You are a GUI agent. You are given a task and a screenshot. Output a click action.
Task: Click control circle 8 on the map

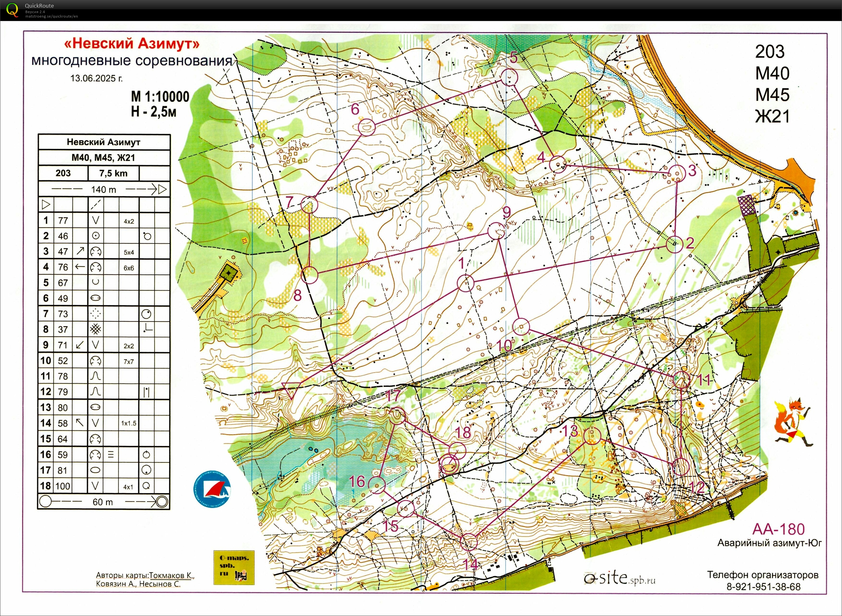tap(309, 275)
